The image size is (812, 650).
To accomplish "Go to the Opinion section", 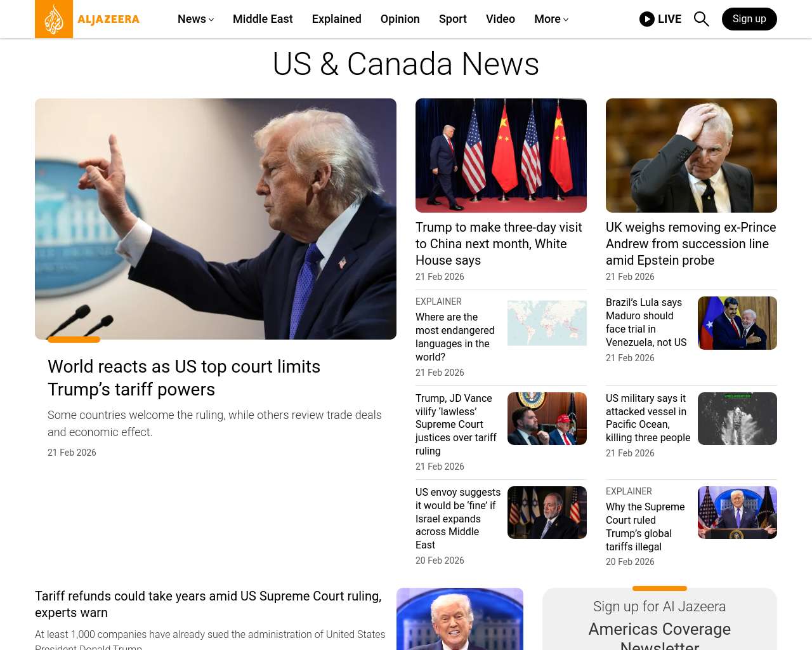I will pyautogui.click(x=400, y=19).
